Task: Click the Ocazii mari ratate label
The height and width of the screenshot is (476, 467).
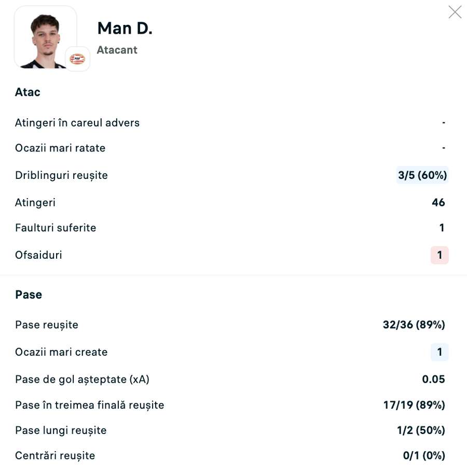Action: [x=60, y=148]
